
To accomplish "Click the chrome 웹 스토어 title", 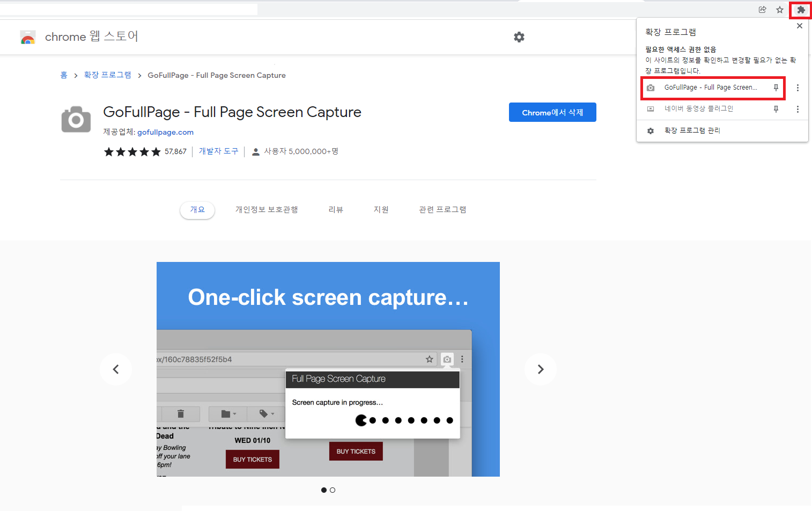I will tap(92, 36).
